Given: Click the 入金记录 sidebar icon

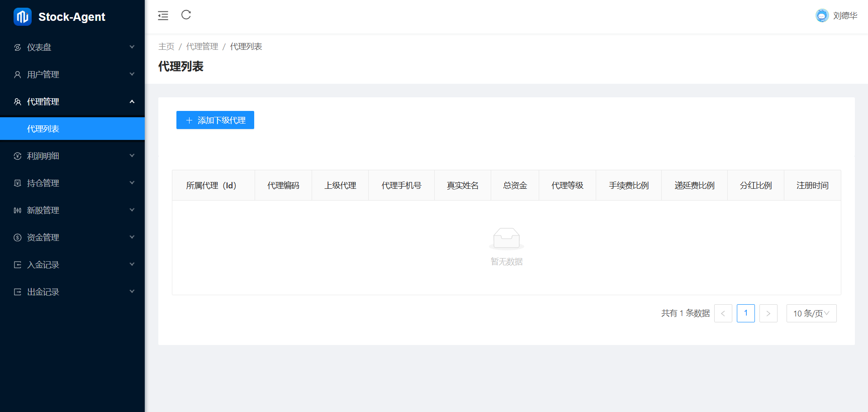Looking at the screenshot, I should click(18, 265).
